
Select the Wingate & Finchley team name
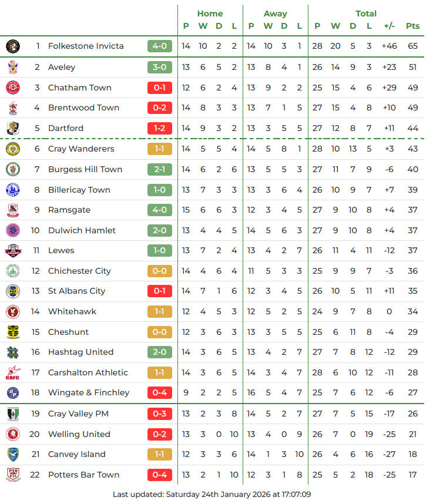[88, 392]
